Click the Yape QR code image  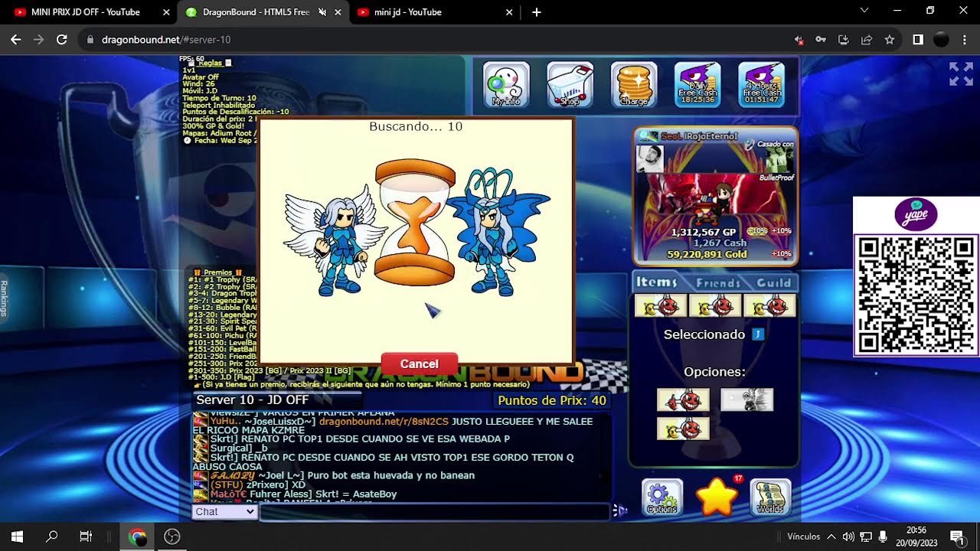(916, 295)
